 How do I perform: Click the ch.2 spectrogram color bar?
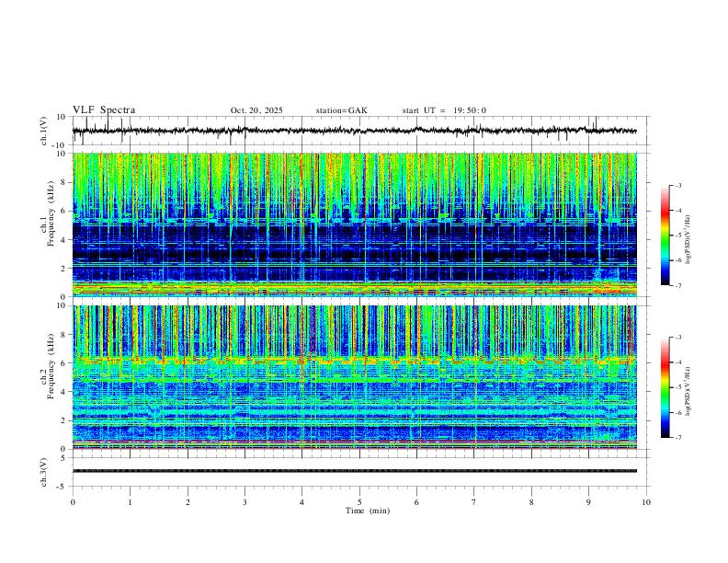pyautogui.click(x=665, y=387)
